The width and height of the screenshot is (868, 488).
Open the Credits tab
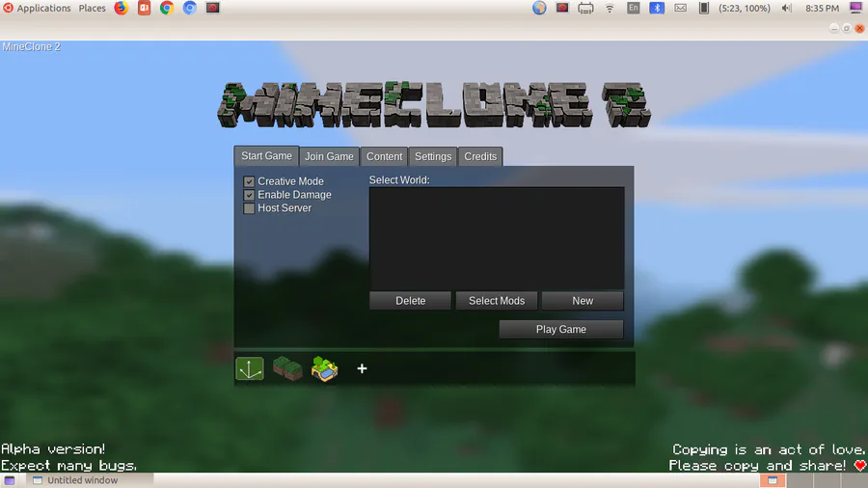coord(480,156)
